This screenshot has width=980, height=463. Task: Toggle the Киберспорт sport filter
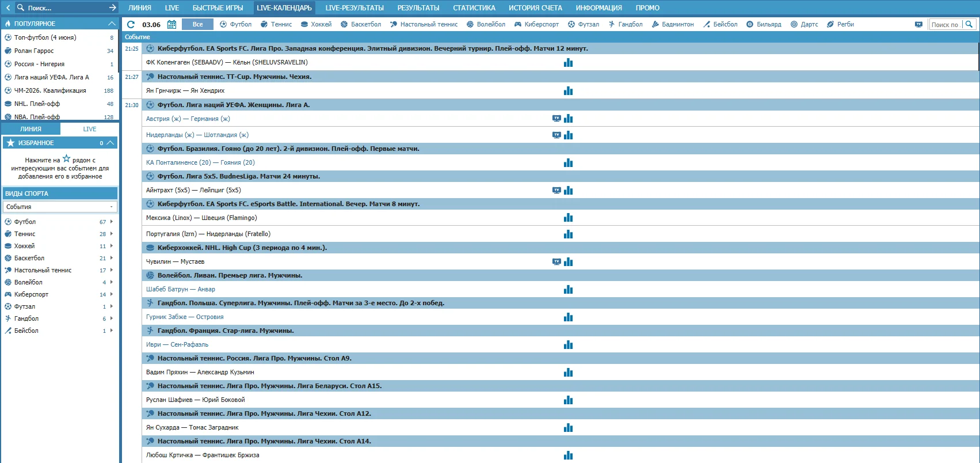point(536,24)
